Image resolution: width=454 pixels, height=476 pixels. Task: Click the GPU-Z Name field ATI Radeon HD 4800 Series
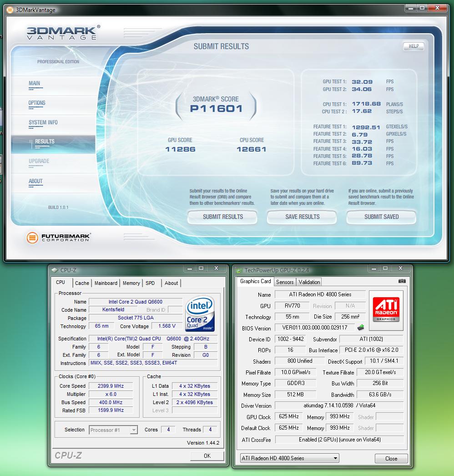(320, 294)
